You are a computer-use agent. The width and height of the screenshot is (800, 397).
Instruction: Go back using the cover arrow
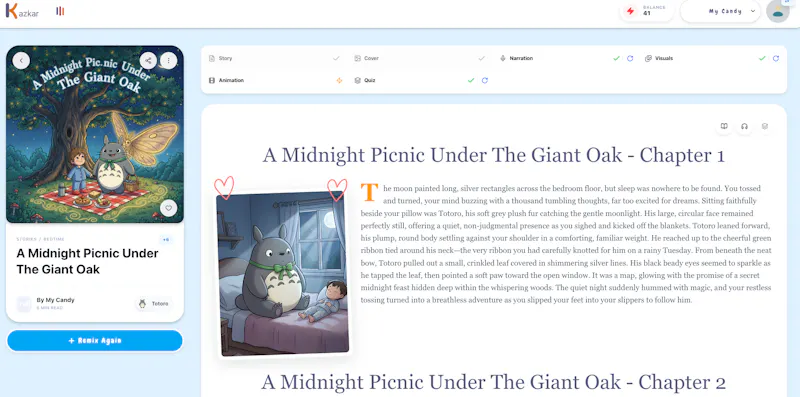pos(21,60)
